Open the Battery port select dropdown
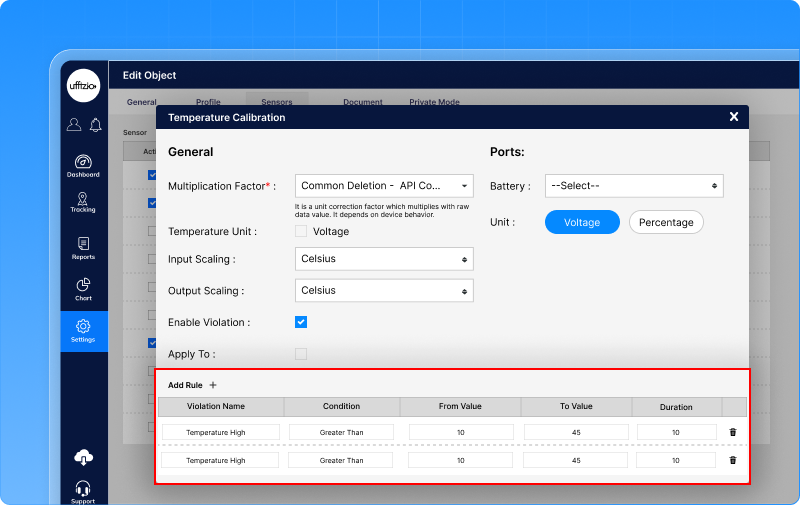Viewport: 800px width, 505px height. [x=633, y=186]
